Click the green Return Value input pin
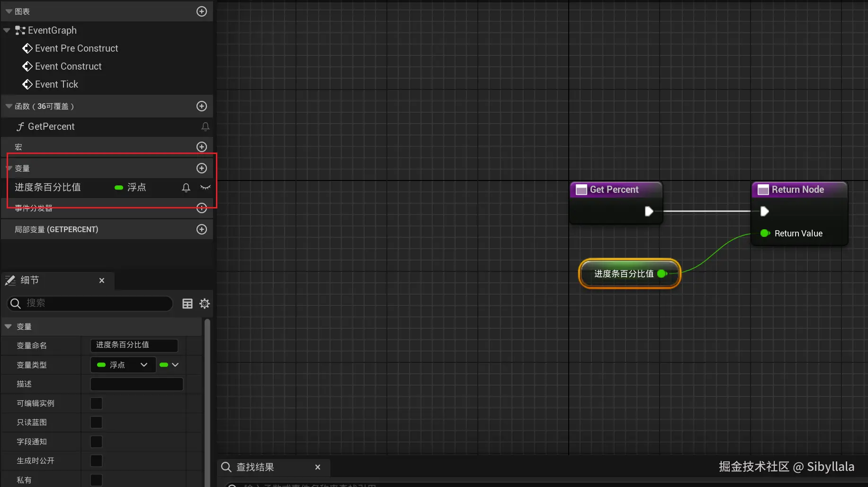 764,233
